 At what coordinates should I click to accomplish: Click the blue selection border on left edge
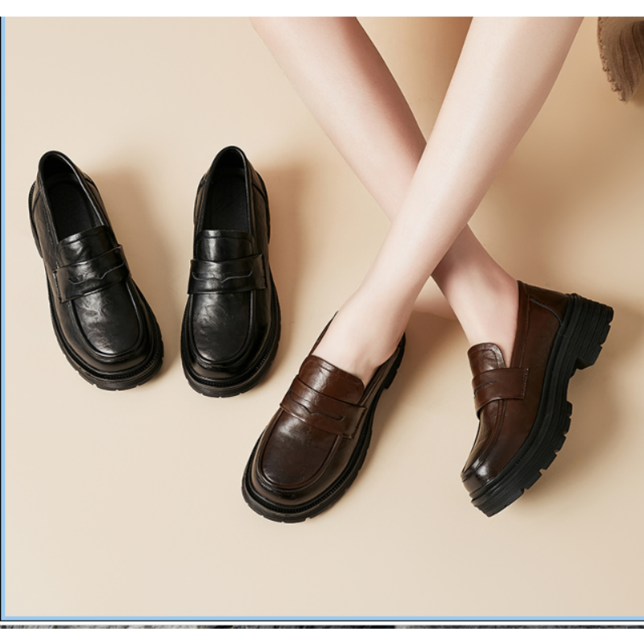2,322
